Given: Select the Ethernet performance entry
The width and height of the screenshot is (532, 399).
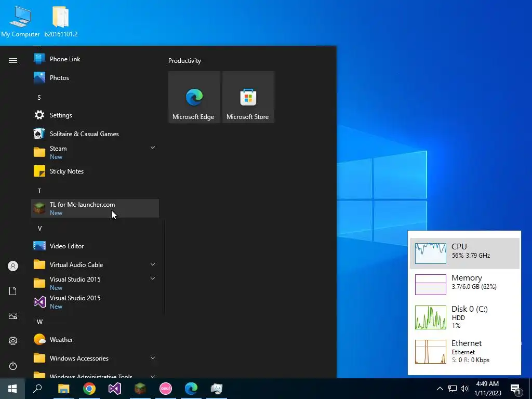Looking at the screenshot, I should coord(464,352).
